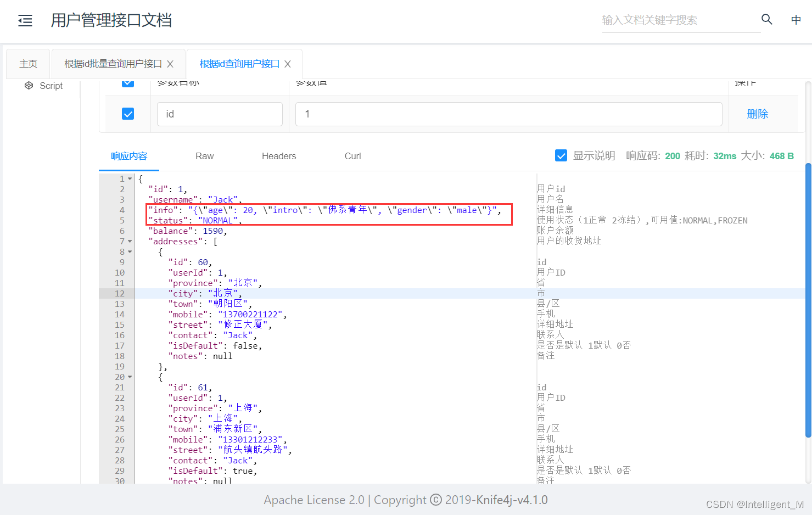Screen dimensions: 812x515
Task: Uncheck the id parameter row checkbox
Action: [x=128, y=114]
